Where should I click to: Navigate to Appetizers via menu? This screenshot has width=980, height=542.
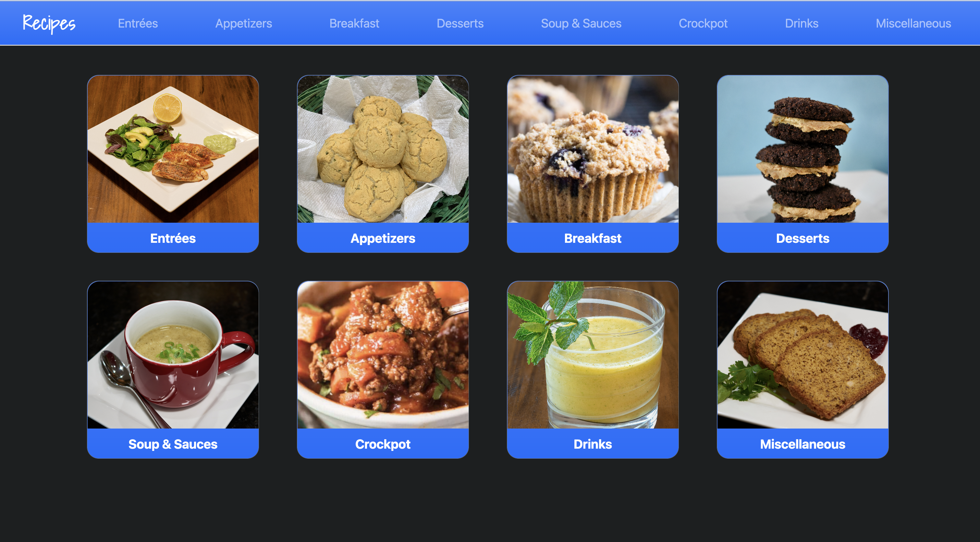(x=243, y=23)
